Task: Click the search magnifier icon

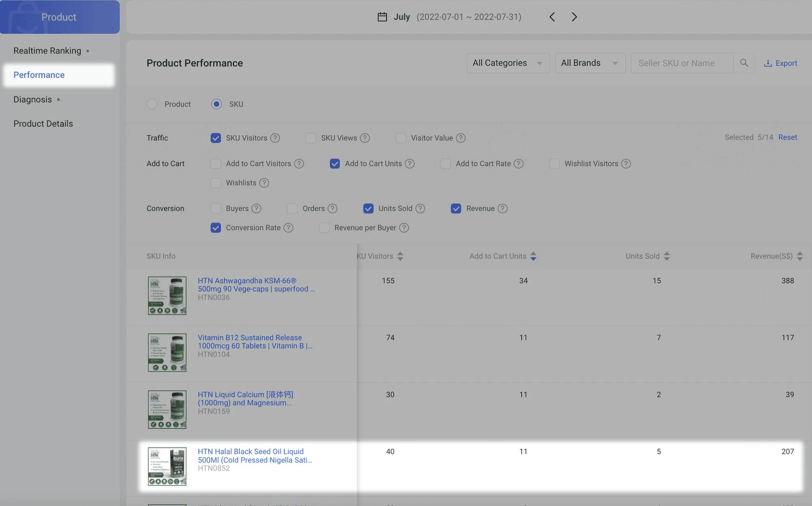Action: [x=744, y=63]
